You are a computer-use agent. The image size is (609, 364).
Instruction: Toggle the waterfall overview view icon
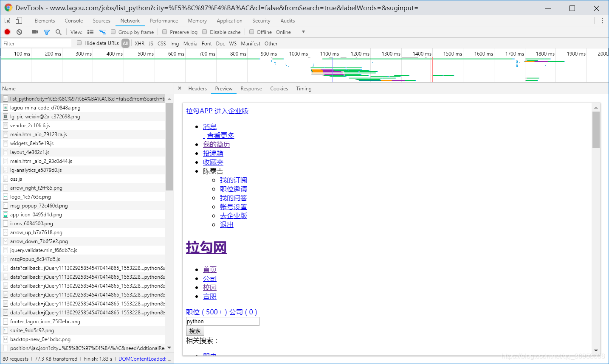[102, 32]
